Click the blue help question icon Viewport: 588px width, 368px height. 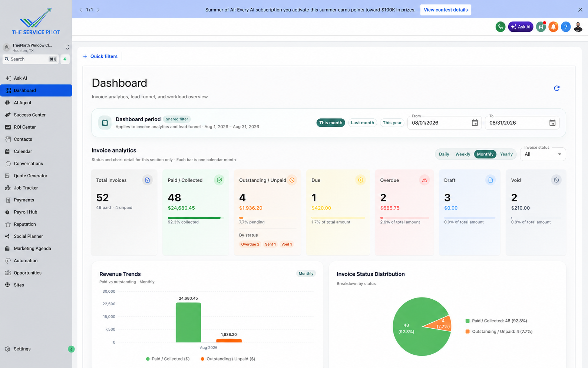565,27
